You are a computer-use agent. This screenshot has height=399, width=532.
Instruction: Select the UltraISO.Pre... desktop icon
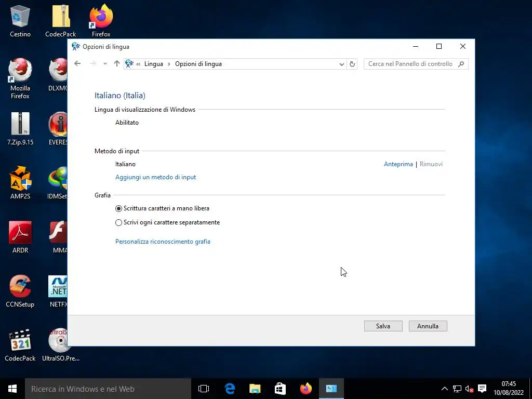[x=61, y=345]
